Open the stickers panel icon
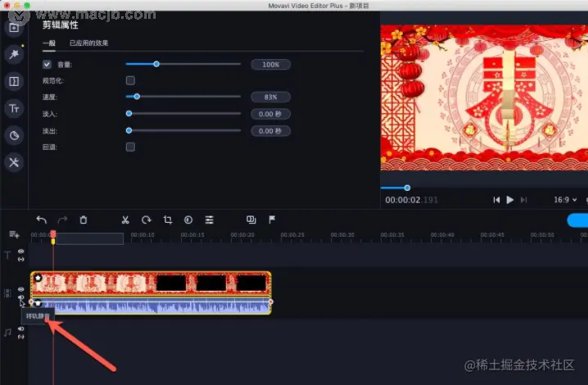The height and width of the screenshot is (385, 588). (x=14, y=135)
